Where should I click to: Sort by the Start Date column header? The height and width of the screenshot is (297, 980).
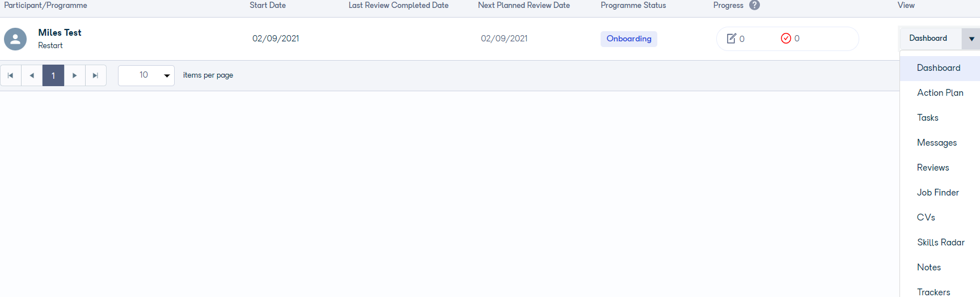(268, 5)
